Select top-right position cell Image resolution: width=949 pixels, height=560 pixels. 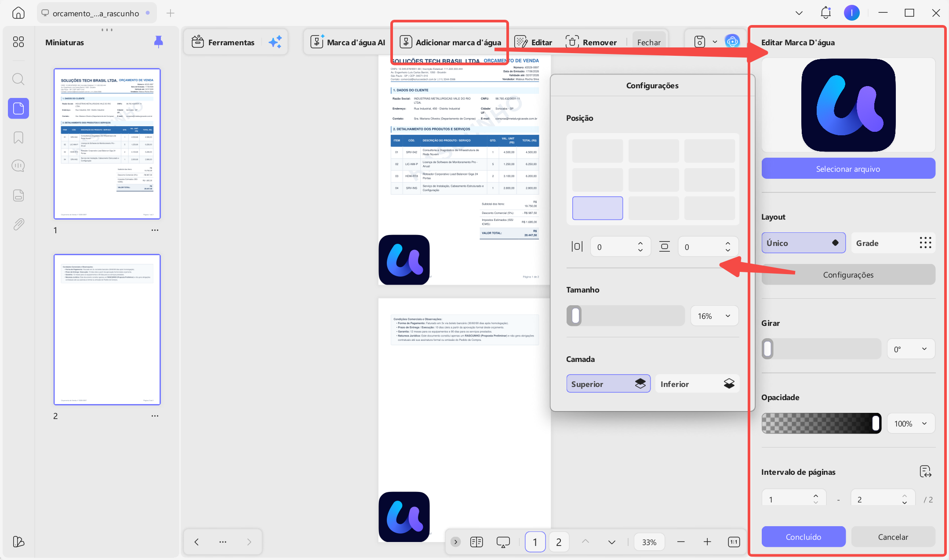[709, 151]
